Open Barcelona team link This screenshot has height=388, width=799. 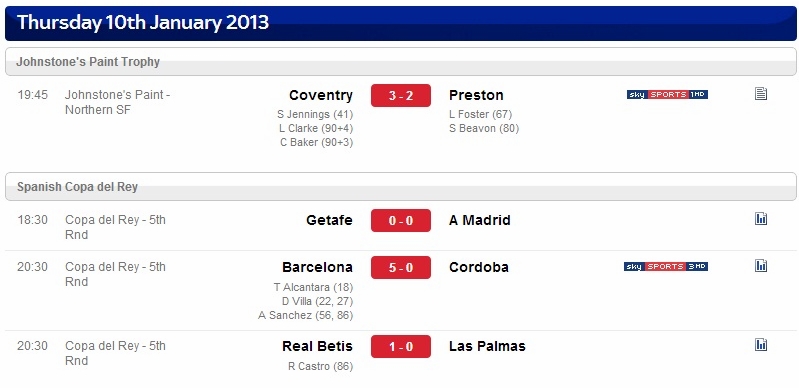(x=317, y=267)
